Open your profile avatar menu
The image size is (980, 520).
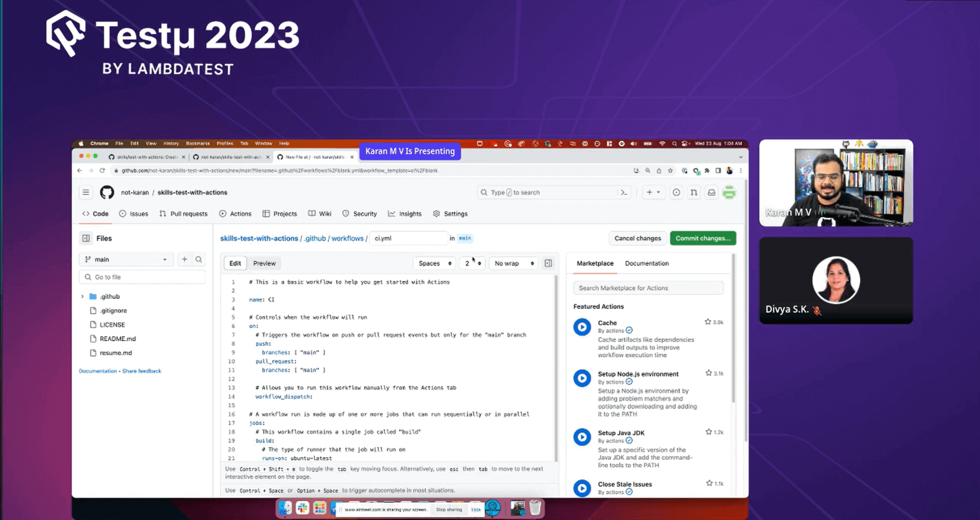[x=729, y=192]
